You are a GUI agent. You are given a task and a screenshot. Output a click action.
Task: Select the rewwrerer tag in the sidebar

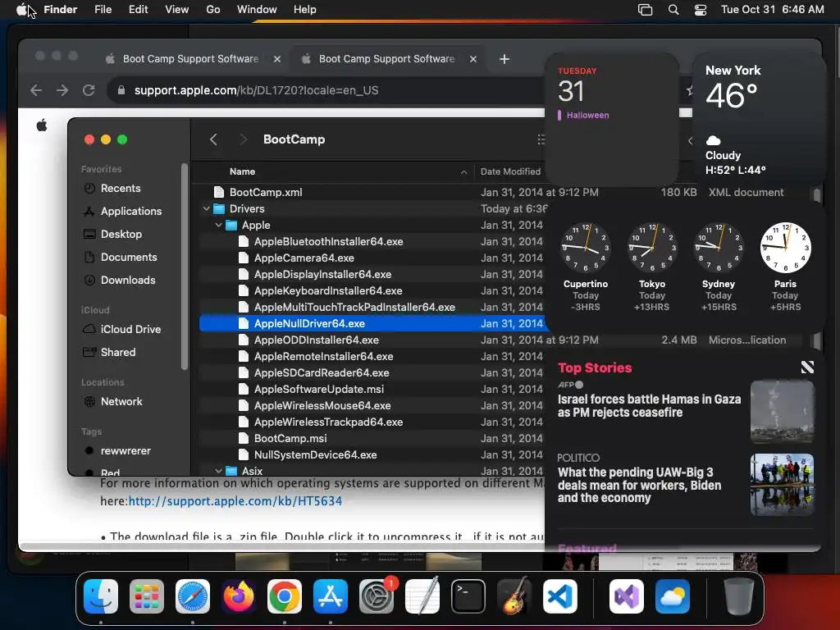pos(126,451)
